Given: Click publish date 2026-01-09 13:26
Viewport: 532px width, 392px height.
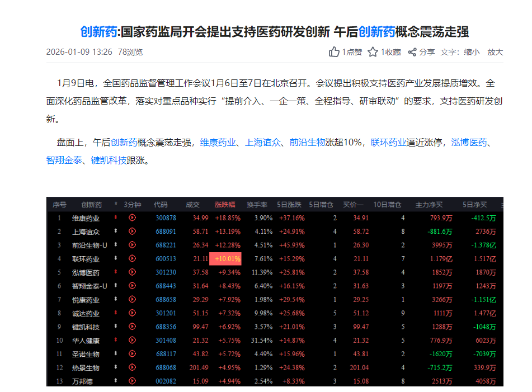Looking at the screenshot, I should click(x=79, y=52).
